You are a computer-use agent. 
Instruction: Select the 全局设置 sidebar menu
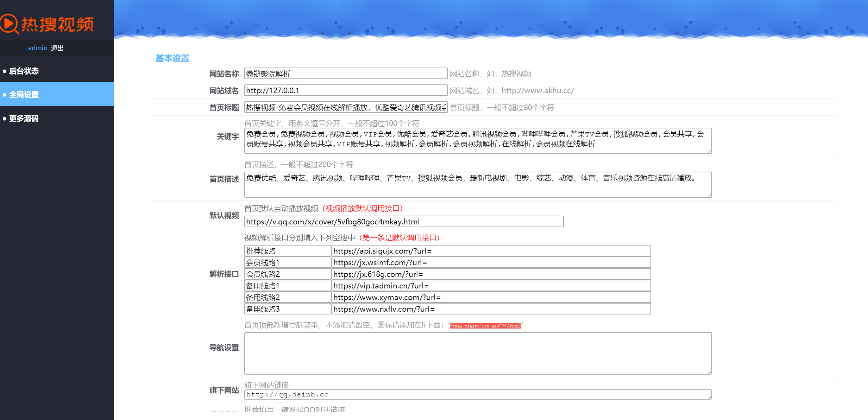pos(24,95)
